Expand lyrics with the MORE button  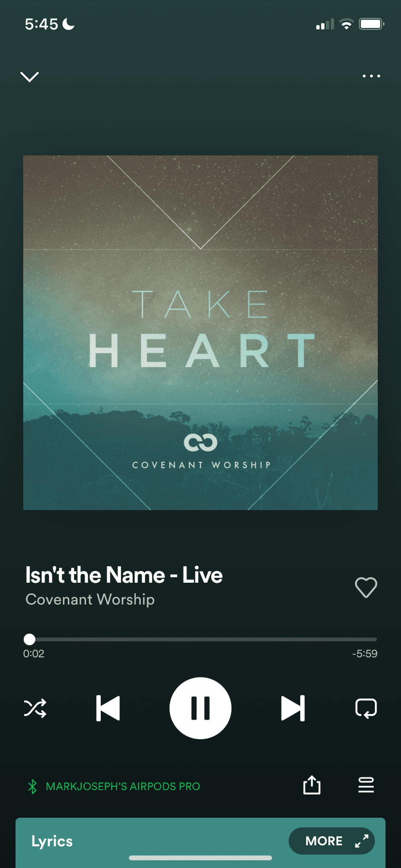332,841
